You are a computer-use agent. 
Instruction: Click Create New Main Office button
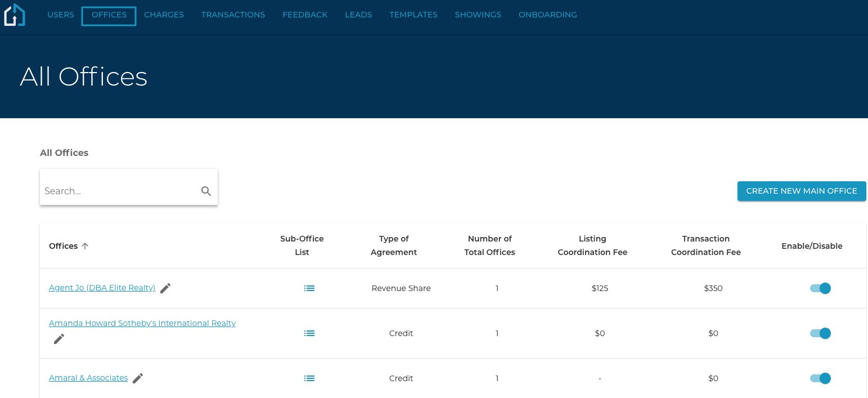(801, 191)
